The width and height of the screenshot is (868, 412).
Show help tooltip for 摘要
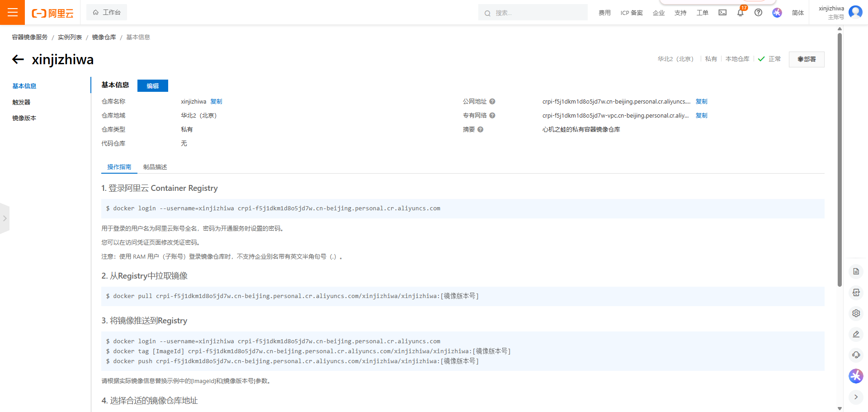(481, 130)
